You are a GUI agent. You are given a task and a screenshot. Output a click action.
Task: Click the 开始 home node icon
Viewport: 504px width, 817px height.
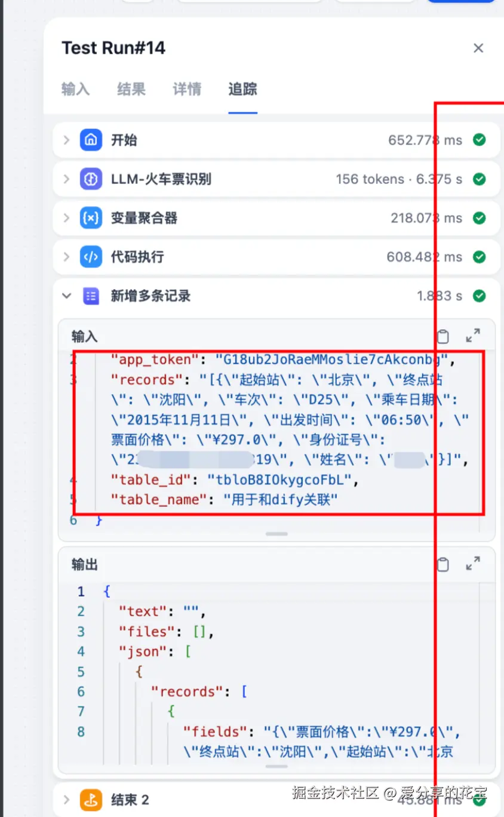point(91,140)
